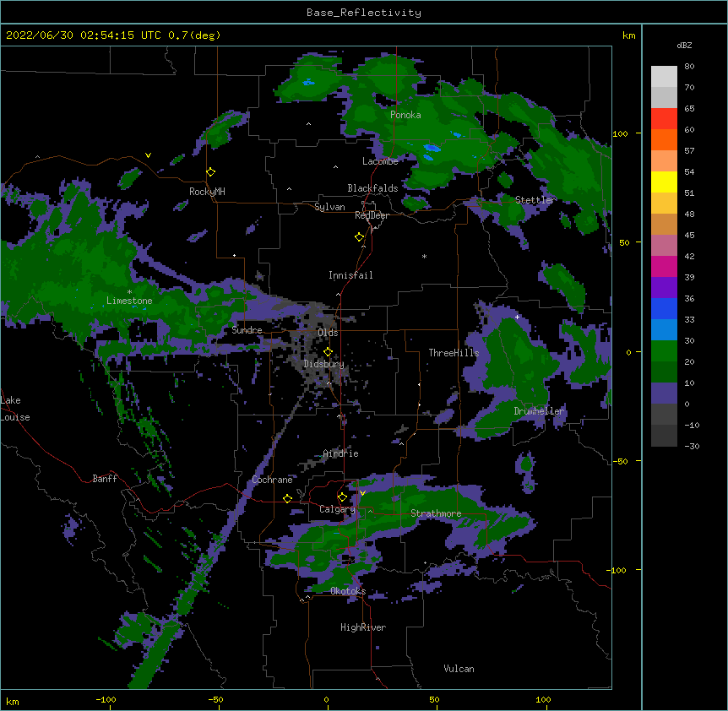728x711 pixels.
Task: Select the Banff label
Action: [x=105, y=479]
